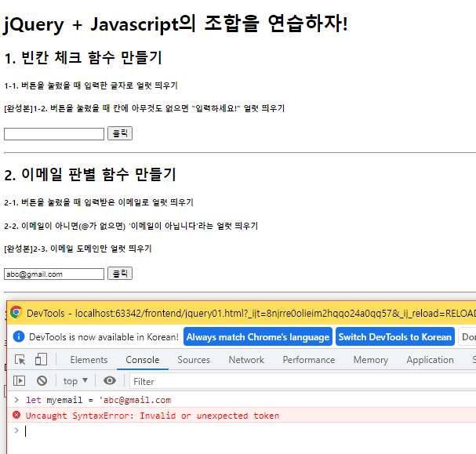Screen dimensions: 476x454
Task: Expand the let myemail console entry arrow
Action: pos(16,400)
